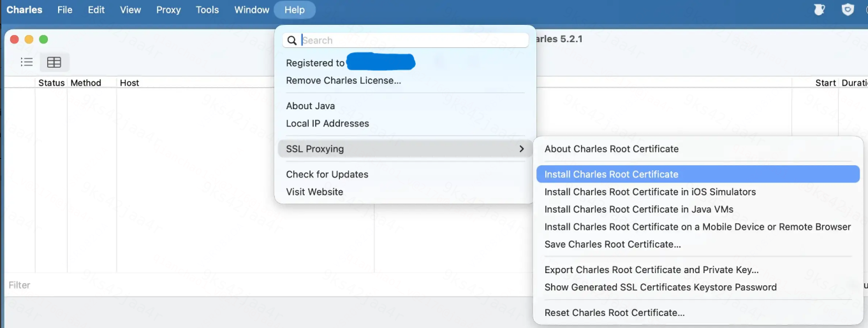Select the table sequence view icon
The width and height of the screenshot is (868, 328).
(54, 62)
